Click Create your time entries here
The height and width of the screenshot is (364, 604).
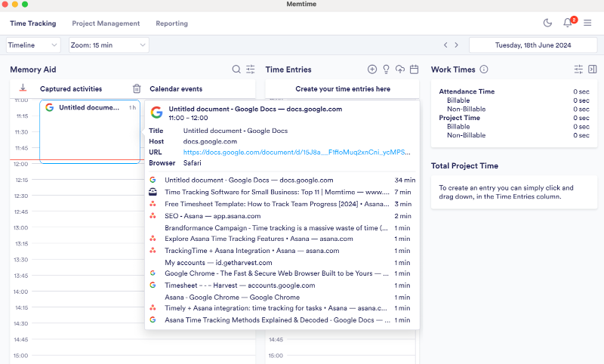pos(343,89)
